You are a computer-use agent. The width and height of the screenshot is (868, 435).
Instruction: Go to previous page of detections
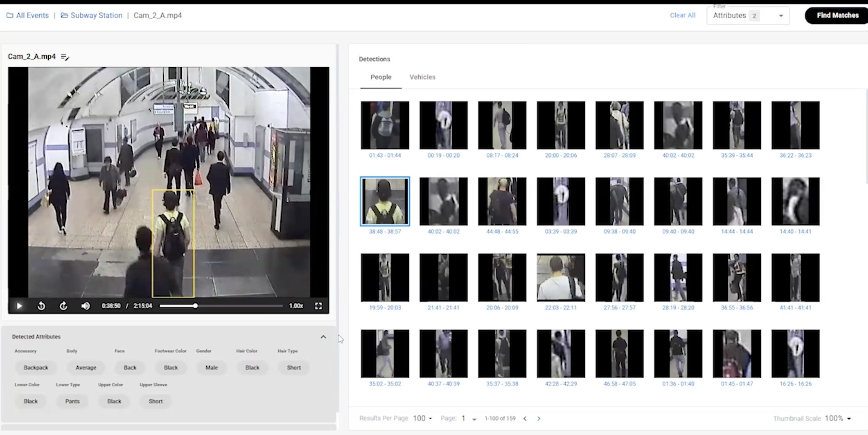tap(525, 418)
